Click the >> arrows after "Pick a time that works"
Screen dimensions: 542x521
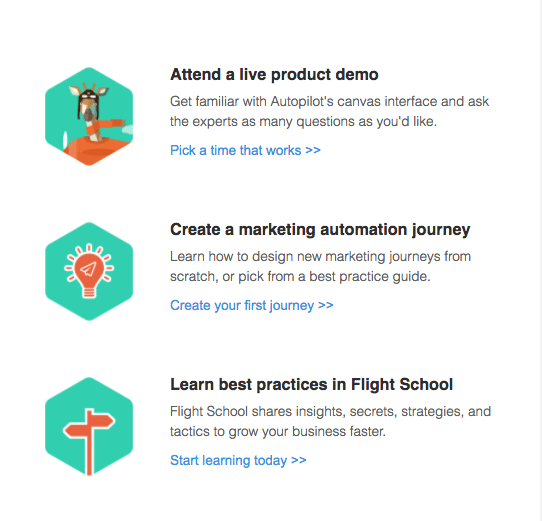(x=313, y=150)
